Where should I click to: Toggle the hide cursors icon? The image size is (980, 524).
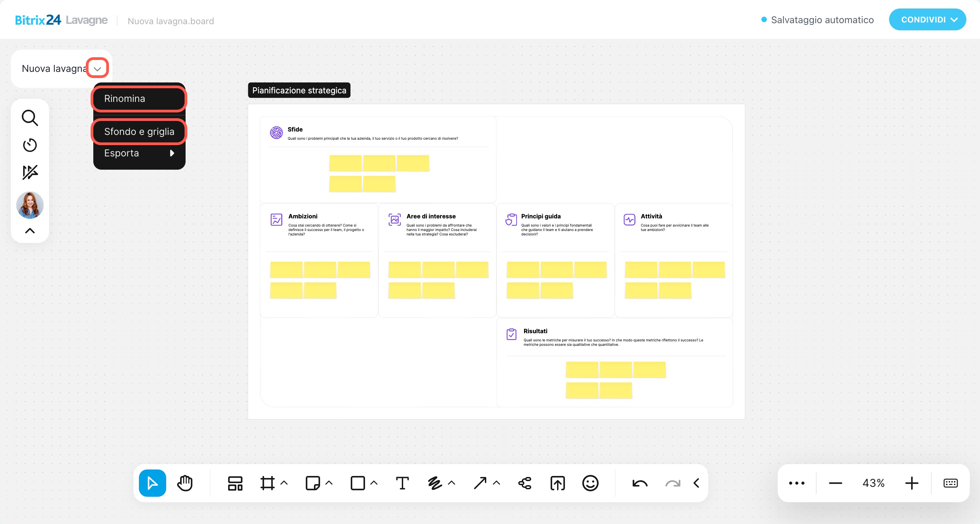30,172
